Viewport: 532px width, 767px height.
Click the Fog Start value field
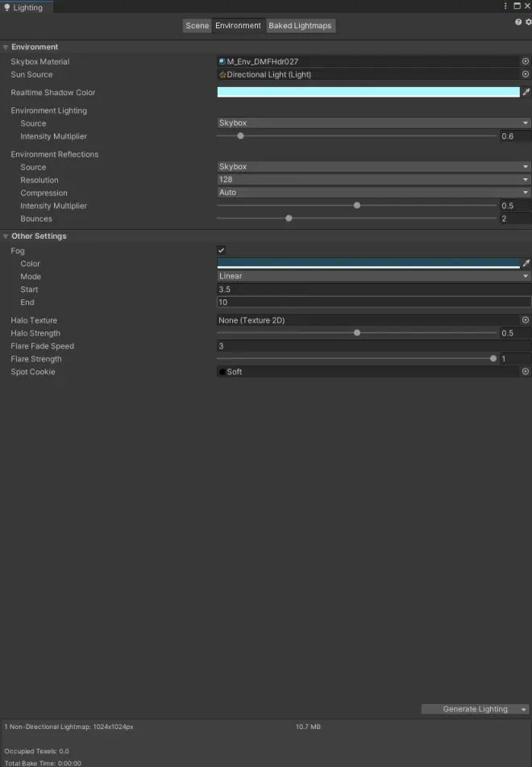click(373, 289)
